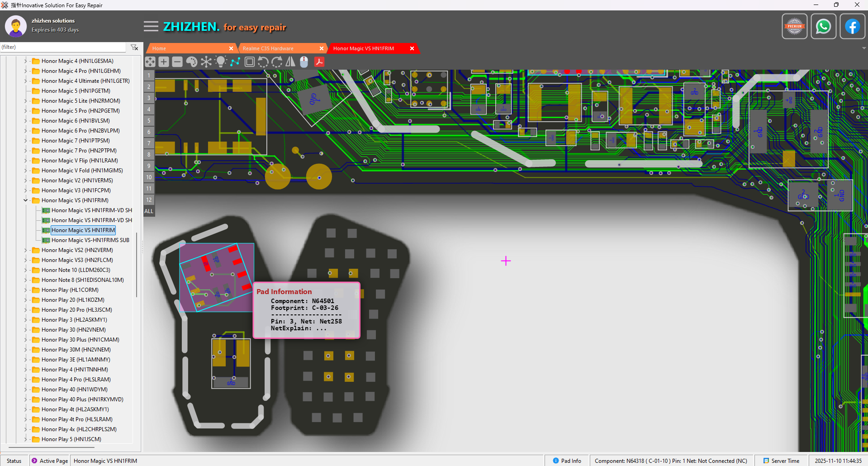Click the Server Time status icon

point(766,461)
